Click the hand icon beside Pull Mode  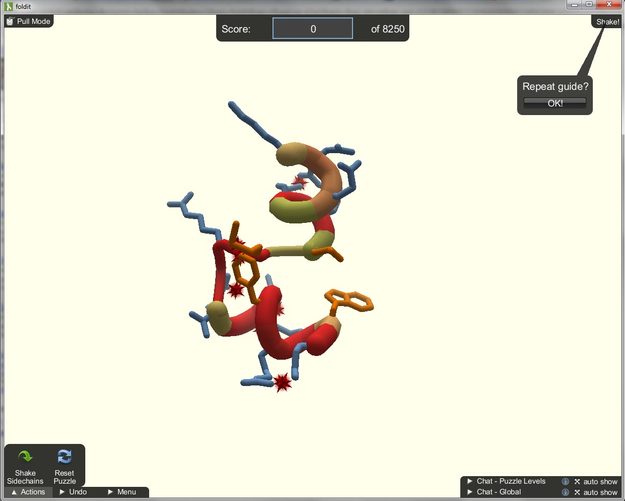[x=10, y=21]
